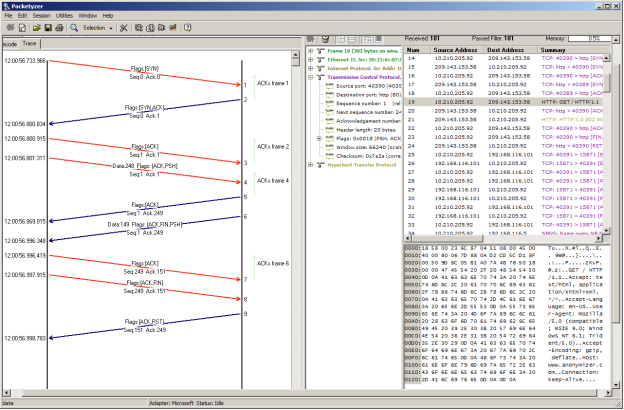Click the Print toolbar icon

click(x=59, y=28)
